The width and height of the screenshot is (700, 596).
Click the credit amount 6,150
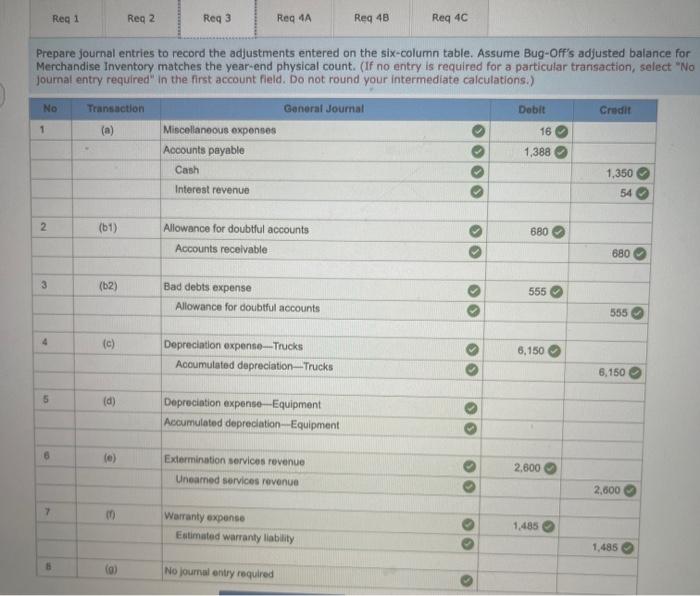612,372
